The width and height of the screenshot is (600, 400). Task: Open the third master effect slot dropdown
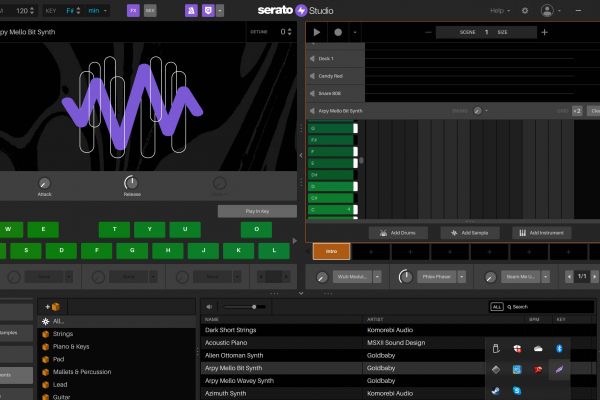[x=546, y=276]
